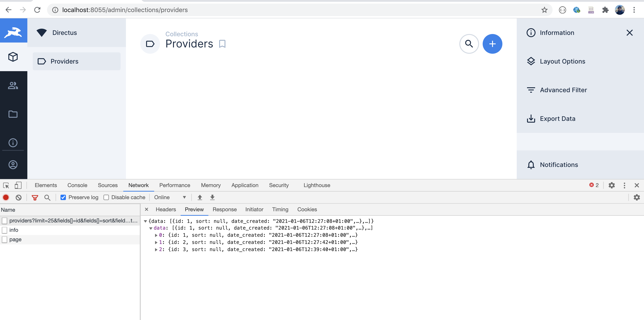
Task: Open the current user profile icon
Action: (x=13, y=164)
